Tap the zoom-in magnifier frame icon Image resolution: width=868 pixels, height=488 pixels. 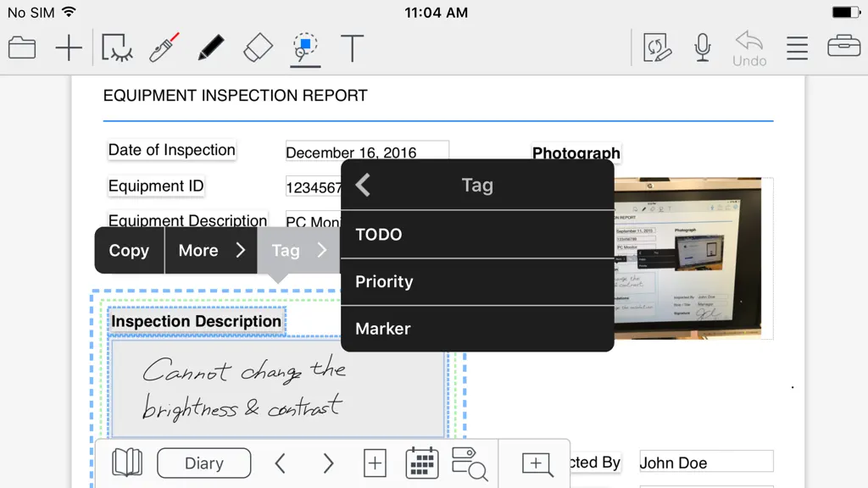pyautogui.click(x=537, y=464)
